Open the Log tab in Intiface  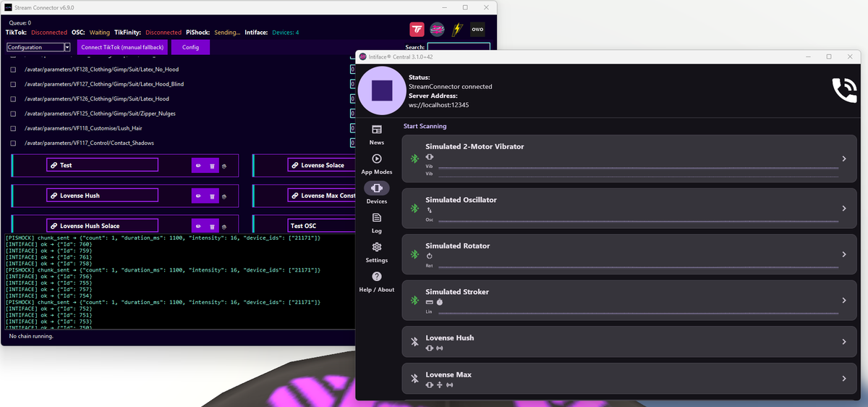(x=376, y=222)
